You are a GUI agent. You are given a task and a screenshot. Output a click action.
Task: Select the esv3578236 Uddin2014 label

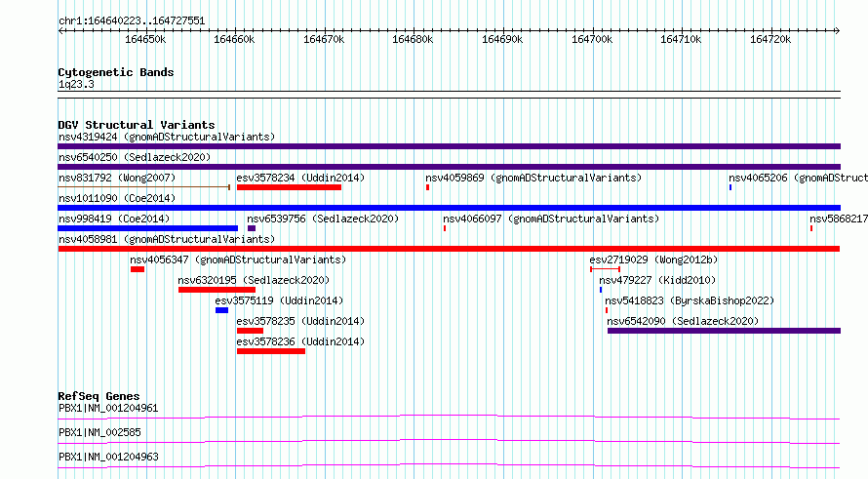[x=300, y=341]
